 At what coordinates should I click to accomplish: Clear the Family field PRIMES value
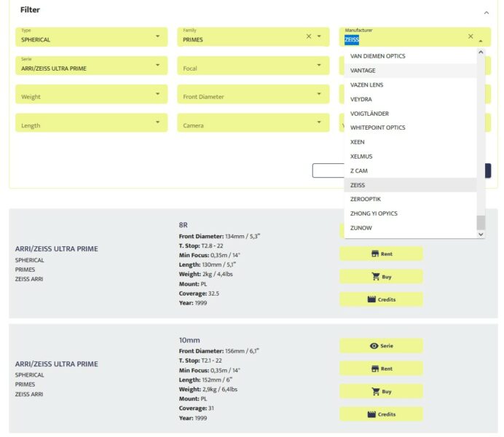pyautogui.click(x=309, y=36)
